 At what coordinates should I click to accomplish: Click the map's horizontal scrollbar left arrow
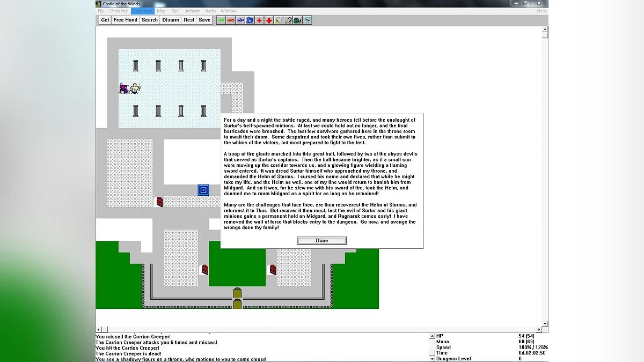point(99,329)
